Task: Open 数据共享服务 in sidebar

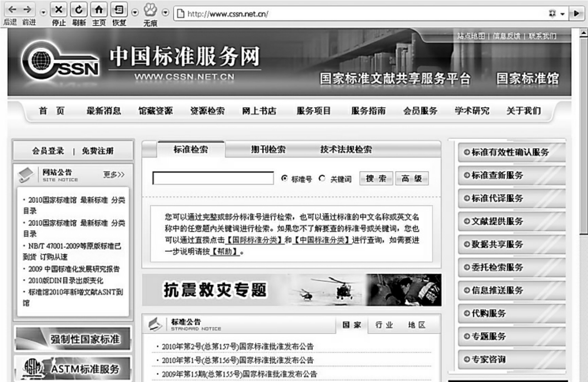Action: click(x=512, y=244)
